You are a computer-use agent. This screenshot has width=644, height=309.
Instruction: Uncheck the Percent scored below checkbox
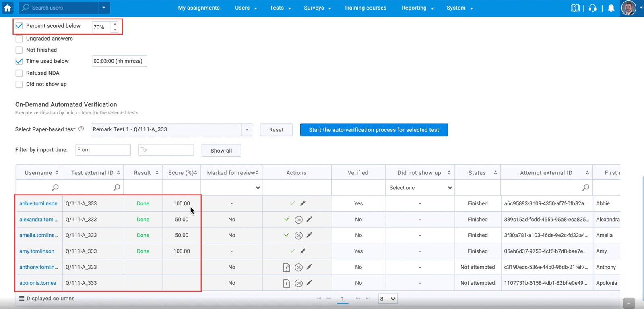[19, 26]
